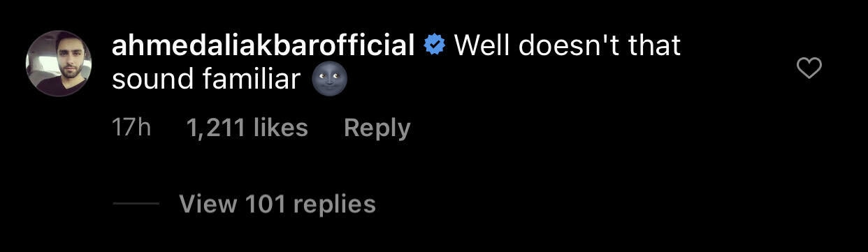868x252 pixels.
Task: Like the comment with the heart icon
Action: pos(809,68)
